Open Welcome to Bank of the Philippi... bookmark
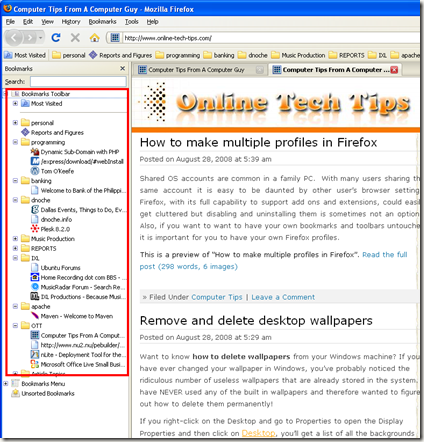The image size is (424, 442). (79, 191)
